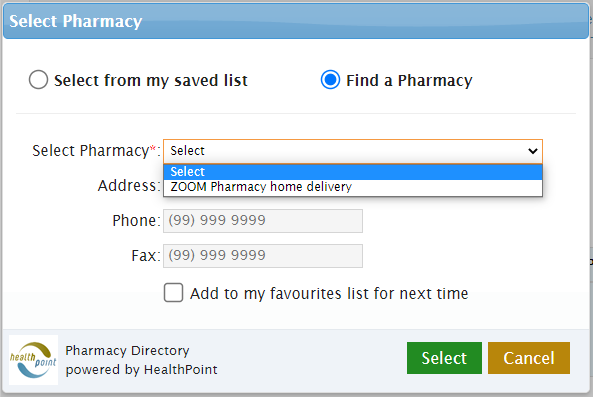Focus the Fax number input field

click(x=263, y=256)
